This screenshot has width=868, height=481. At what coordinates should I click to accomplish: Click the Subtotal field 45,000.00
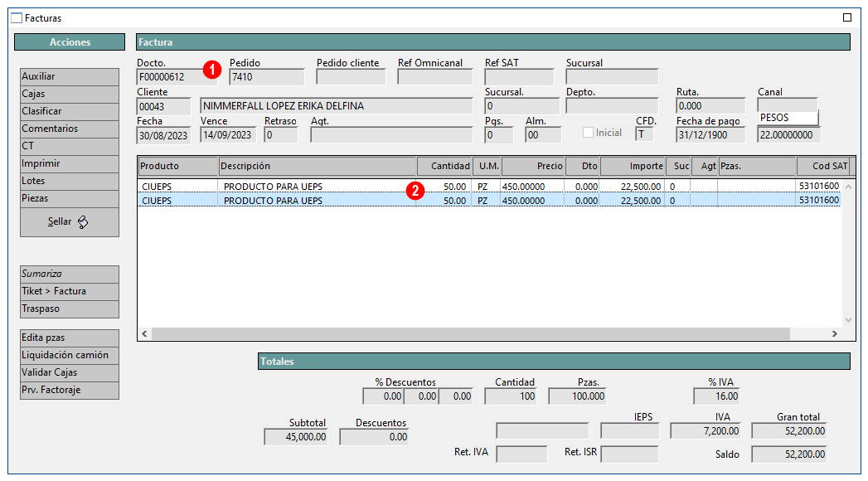(296, 437)
